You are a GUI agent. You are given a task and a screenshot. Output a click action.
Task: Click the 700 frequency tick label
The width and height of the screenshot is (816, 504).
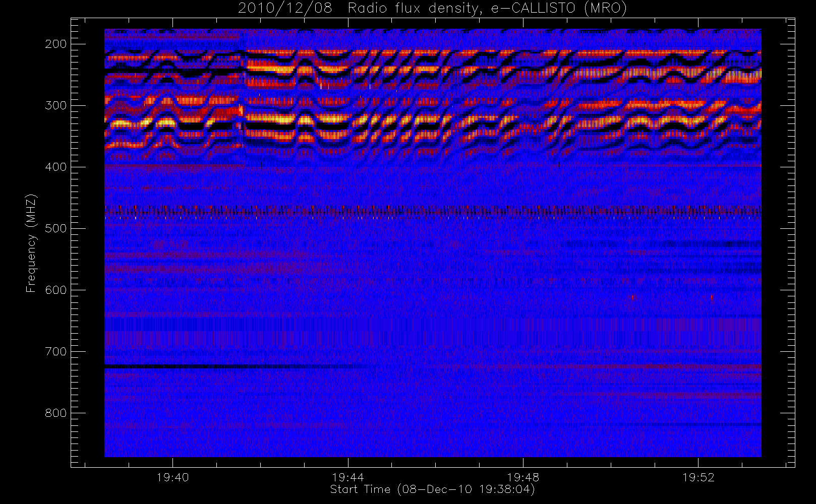(56, 351)
